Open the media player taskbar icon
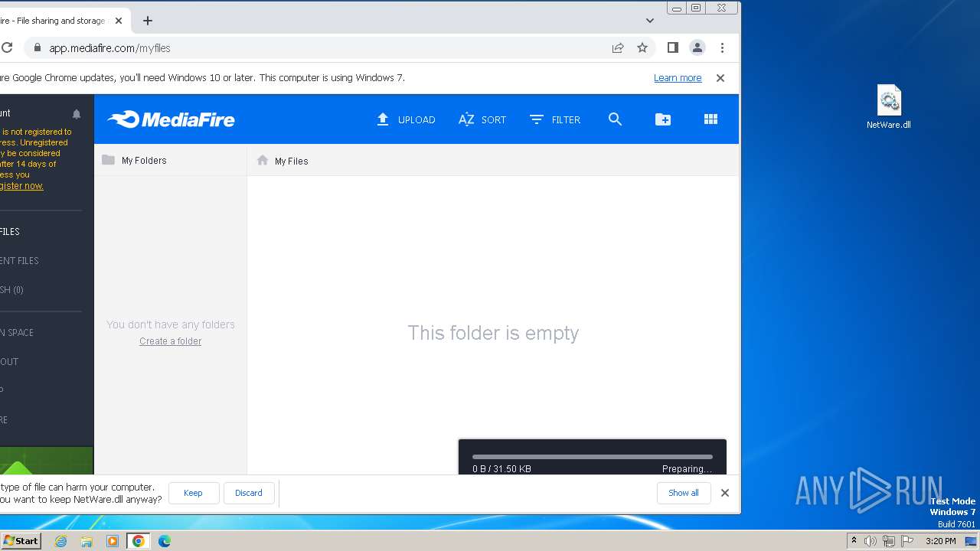This screenshot has height=551, width=980. click(113, 541)
